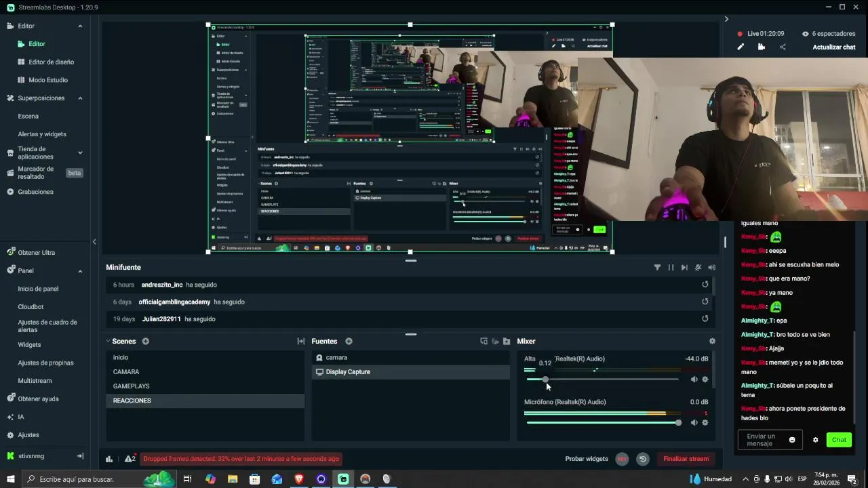Toggle the recording REC button
This screenshot has width=868, height=488.
tap(622, 459)
